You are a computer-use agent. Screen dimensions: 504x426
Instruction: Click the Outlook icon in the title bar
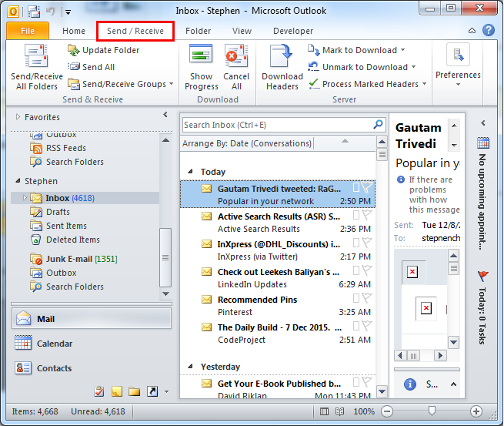[x=13, y=12]
